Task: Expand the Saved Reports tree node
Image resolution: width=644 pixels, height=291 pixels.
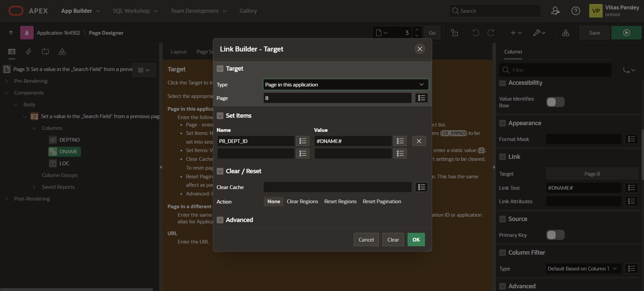Action: click(x=34, y=187)
